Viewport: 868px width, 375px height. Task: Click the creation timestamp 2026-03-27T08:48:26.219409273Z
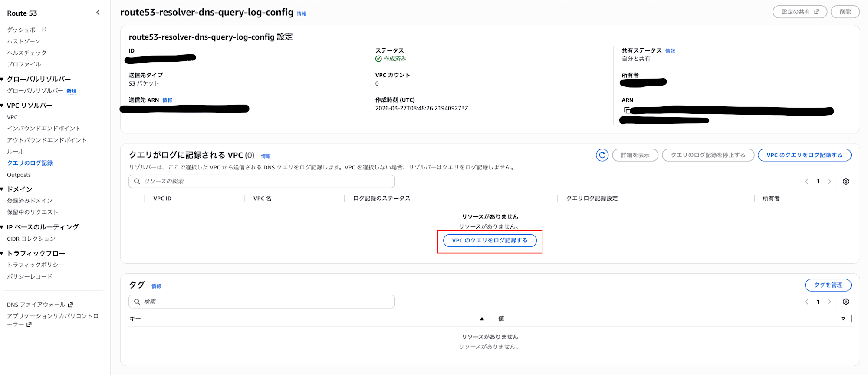click(x=421, y=108)
